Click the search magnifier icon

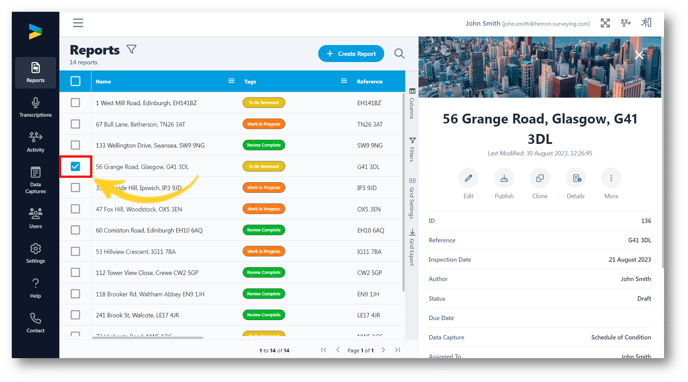click(x=399, y=54)
